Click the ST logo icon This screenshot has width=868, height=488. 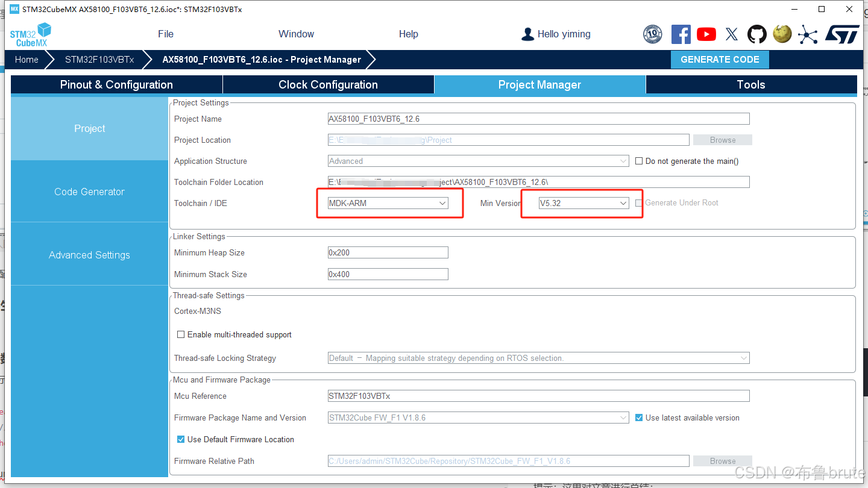coord(841,34)
